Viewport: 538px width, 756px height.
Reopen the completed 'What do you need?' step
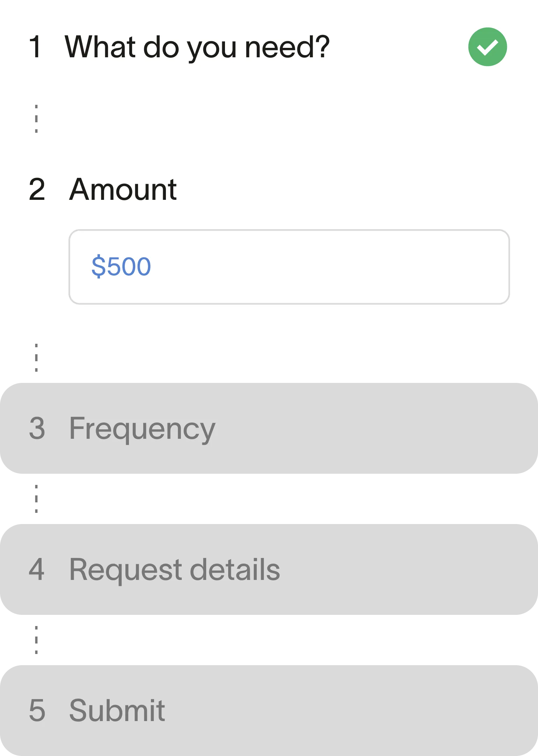tap(197, 47)
